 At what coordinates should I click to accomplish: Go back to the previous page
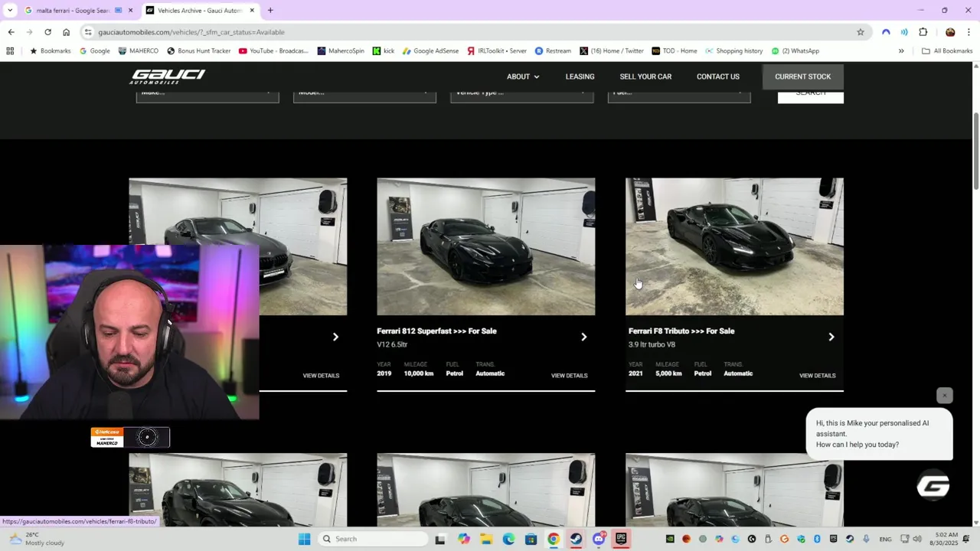click(11, 32)
